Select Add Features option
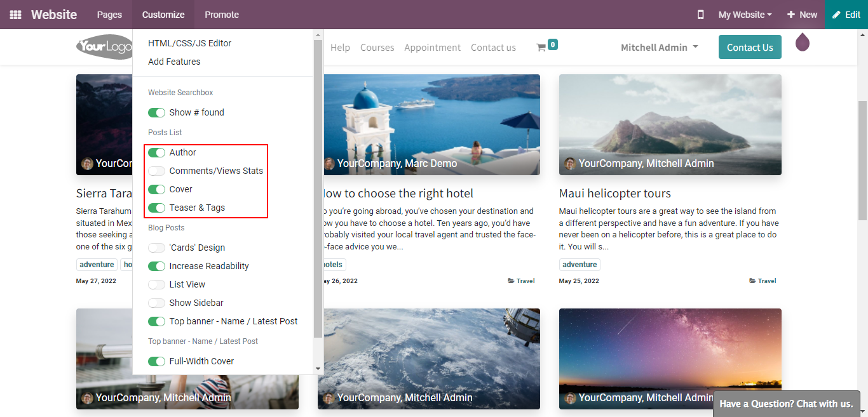The image size is (868, 417). (174, 62)
